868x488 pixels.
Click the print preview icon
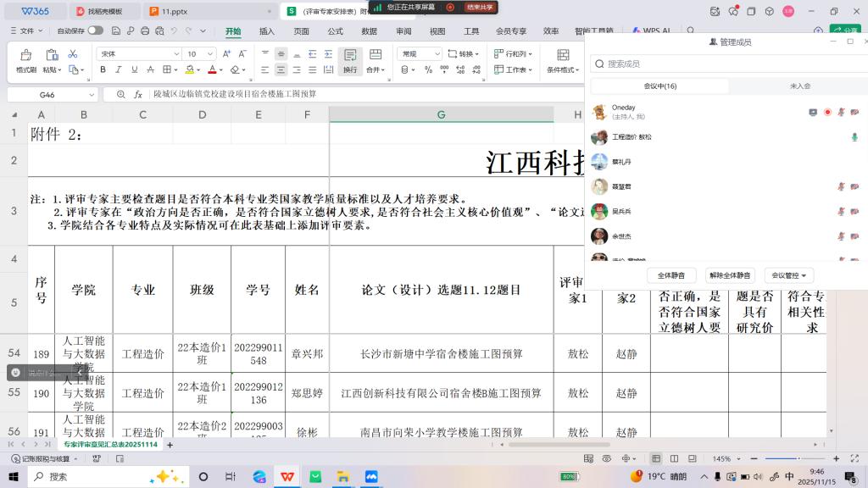(x=159, y=31)
